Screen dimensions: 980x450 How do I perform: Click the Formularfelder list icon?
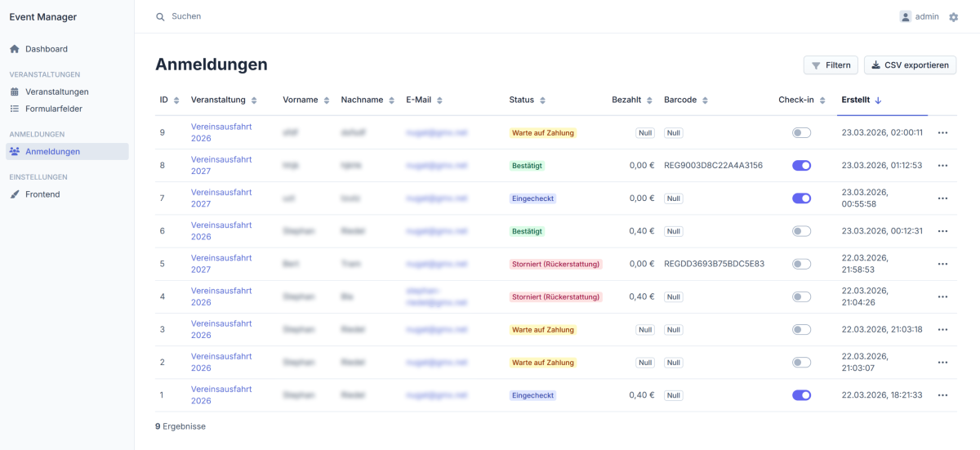click(15, 109)
